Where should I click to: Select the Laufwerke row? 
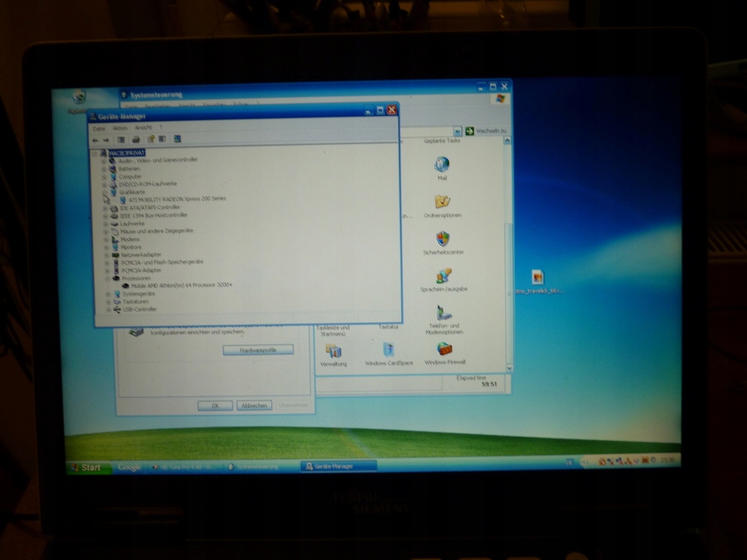(132, 224)
